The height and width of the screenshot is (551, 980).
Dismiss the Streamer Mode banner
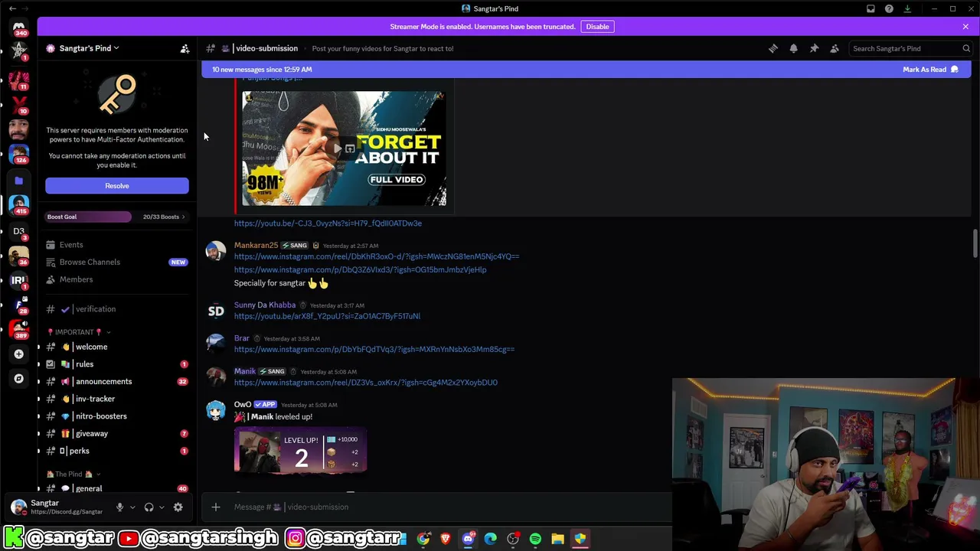[965, 27]
